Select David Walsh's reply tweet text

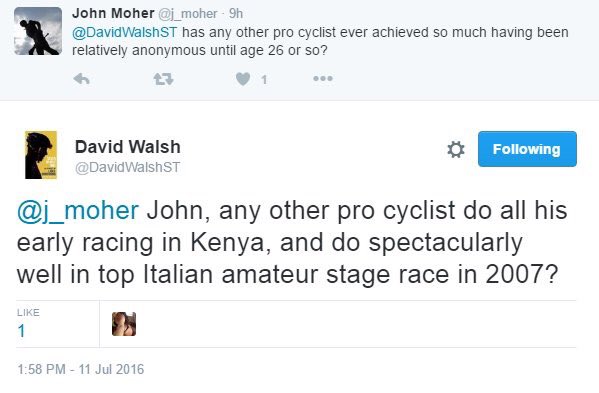(x=292, y=243)
